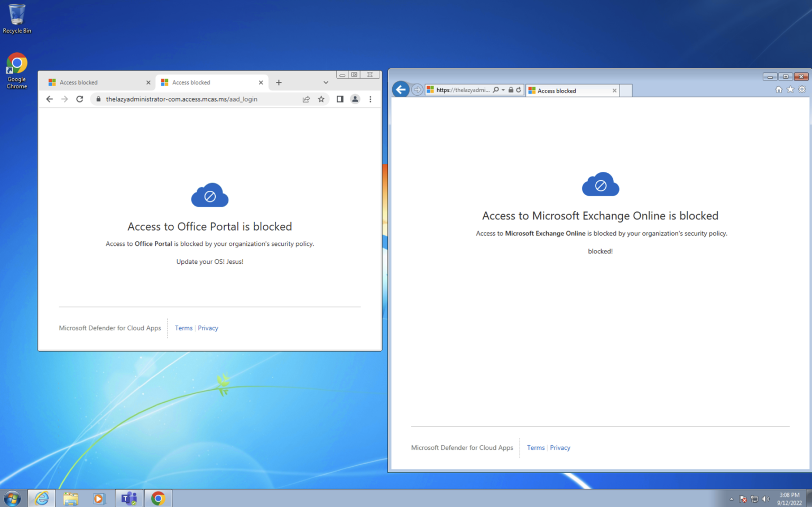
Task: View the security lock report in Internet Explorer
Action: (x=511, y=90)
